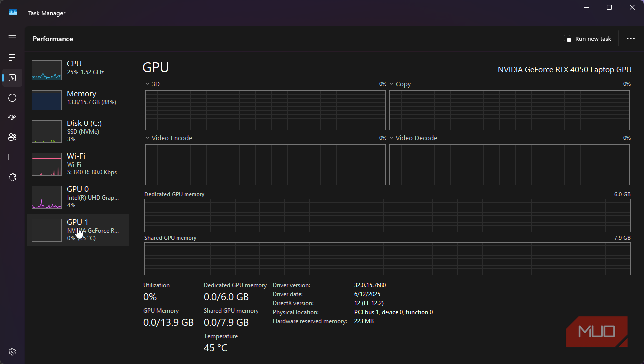The height and width of the screenshot is (364, 644).
Task: Click the Task Manager title bar app icon
Action: coord(13,13)
